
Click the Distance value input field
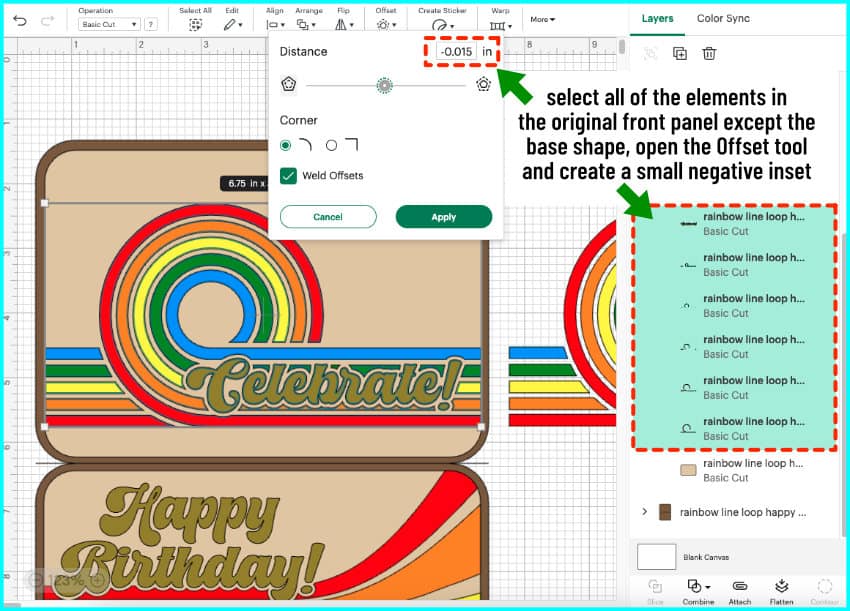[456, 52]
